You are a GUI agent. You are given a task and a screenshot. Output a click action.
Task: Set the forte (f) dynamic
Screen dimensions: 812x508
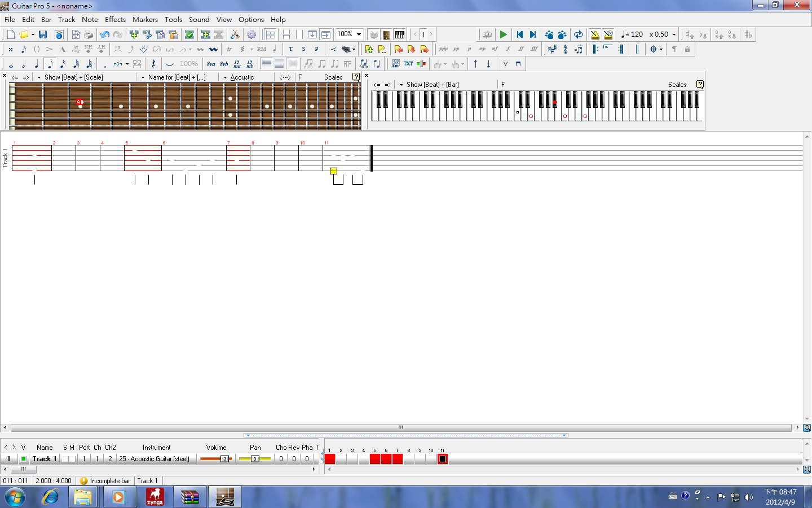coord(508,49)
